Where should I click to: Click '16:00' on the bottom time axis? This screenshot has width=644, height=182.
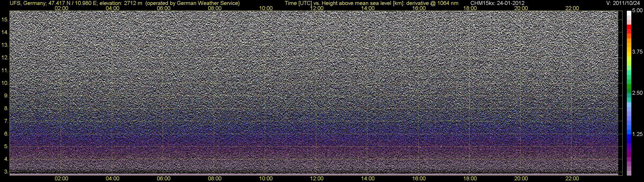click(x=419, y=179)
